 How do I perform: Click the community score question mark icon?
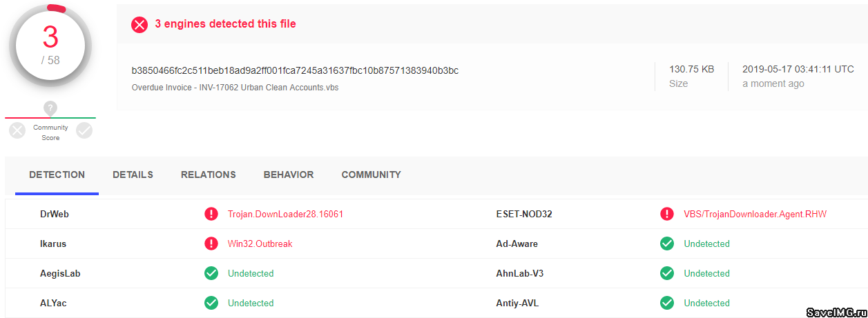coord(50,108)
